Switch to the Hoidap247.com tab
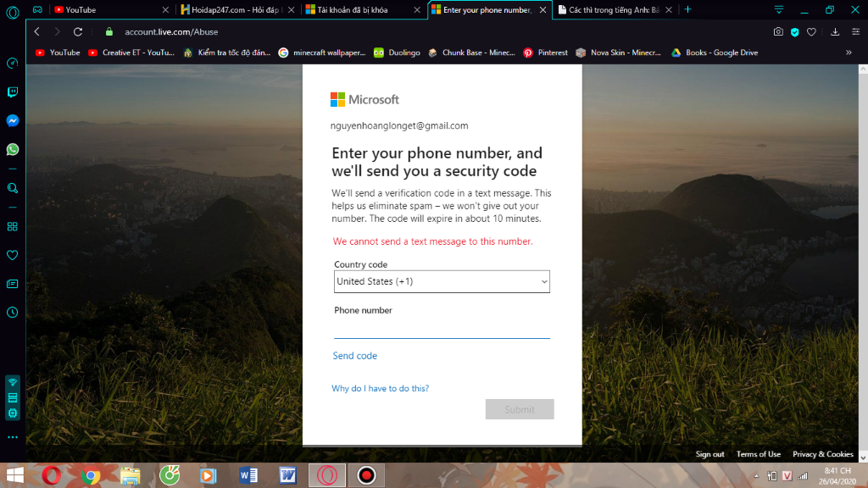 point(237,10)
